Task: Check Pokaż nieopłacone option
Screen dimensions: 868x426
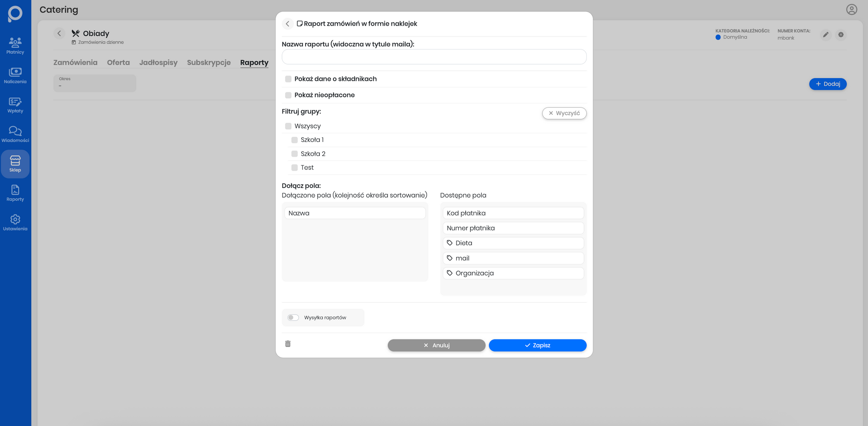Action: [288, 95]
